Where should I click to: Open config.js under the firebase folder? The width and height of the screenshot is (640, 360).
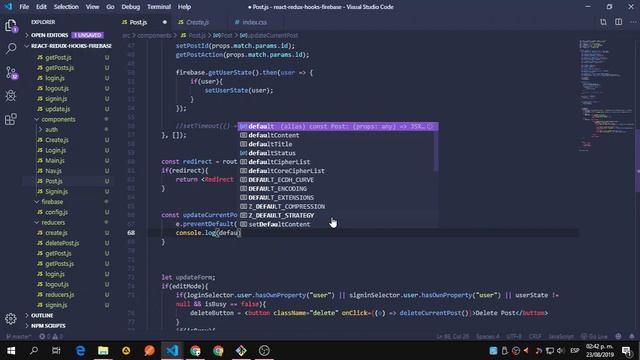56,212
